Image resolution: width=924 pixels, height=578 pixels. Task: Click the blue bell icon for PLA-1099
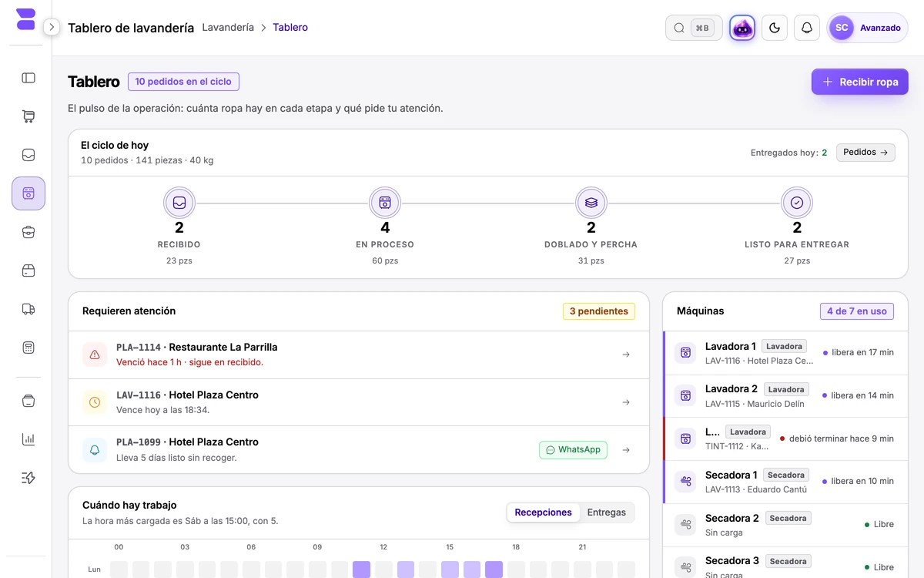[x=95, y=449]
